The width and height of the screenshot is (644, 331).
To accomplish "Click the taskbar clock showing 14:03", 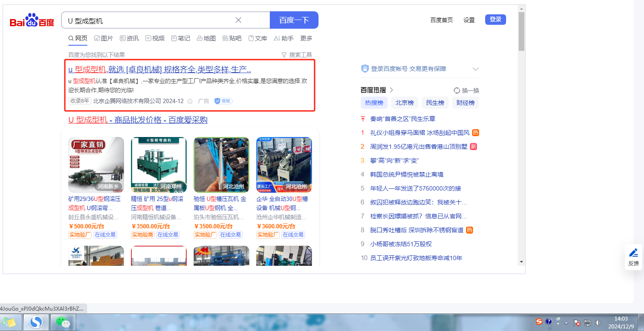I will click(x=621, y=322).
